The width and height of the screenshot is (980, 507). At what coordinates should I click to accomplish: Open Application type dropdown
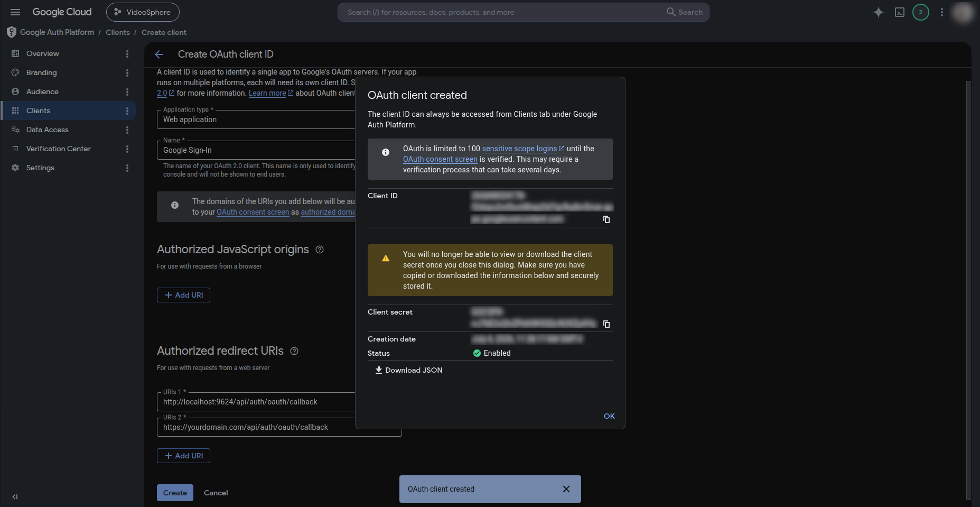point(256,119)
